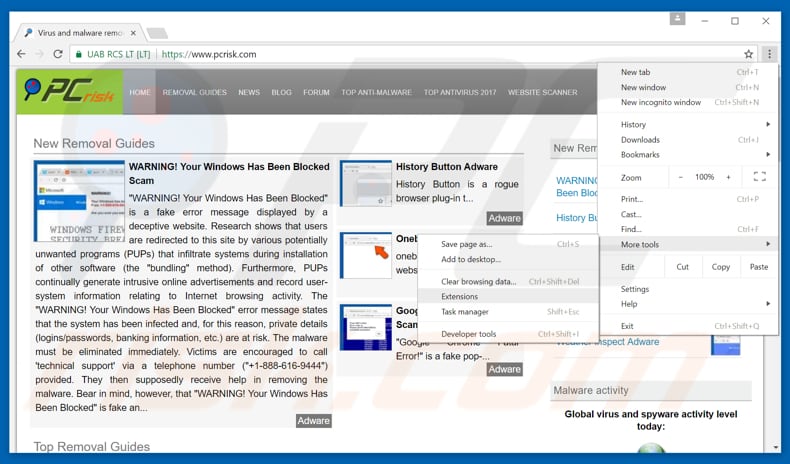Open TOP ANTI-MALWARE navigation item
Viewport: 790px width, 464px height.
376,92
